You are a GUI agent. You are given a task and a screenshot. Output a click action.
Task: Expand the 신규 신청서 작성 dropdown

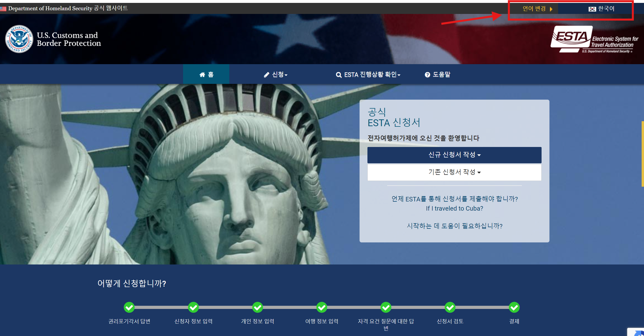coord(454,155)
